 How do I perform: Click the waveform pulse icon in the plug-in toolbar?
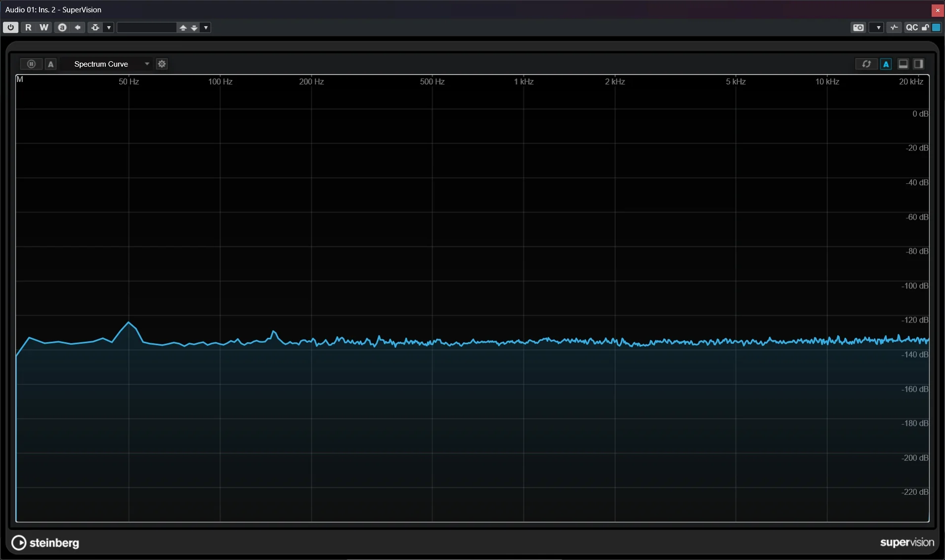click(894, 28)
